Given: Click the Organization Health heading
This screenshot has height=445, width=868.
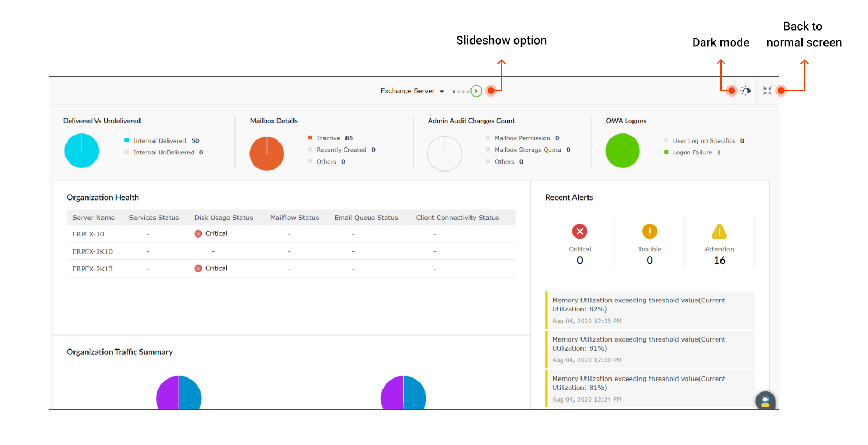Looking at the screenshot, I should 103,198.
